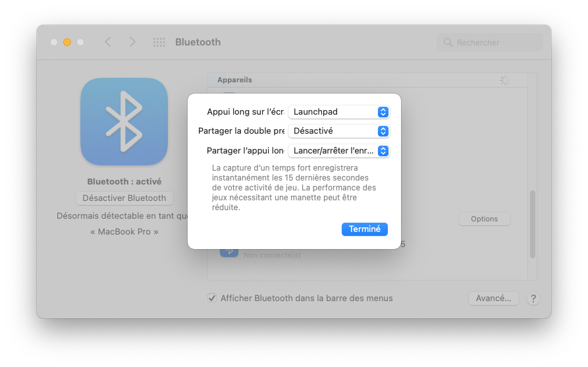Click the search magnifier icon

tap(448, 42)
